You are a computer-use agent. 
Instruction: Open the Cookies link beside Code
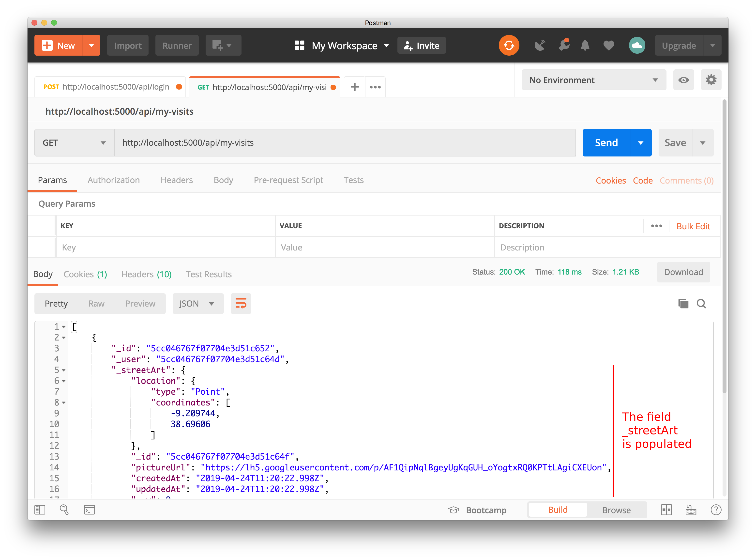click(x=610, y=181)
